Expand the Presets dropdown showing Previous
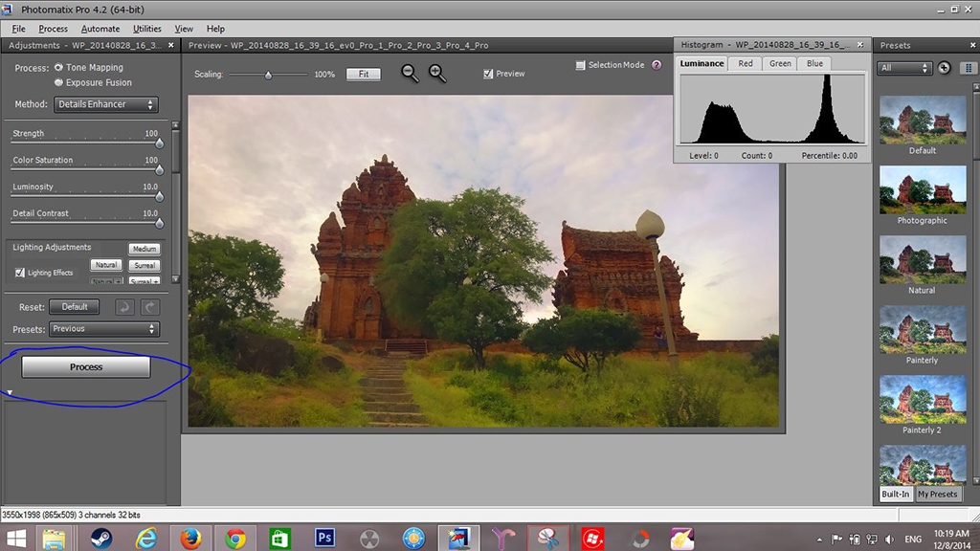This screenshot has height=551, width=980. pos(103,329)
